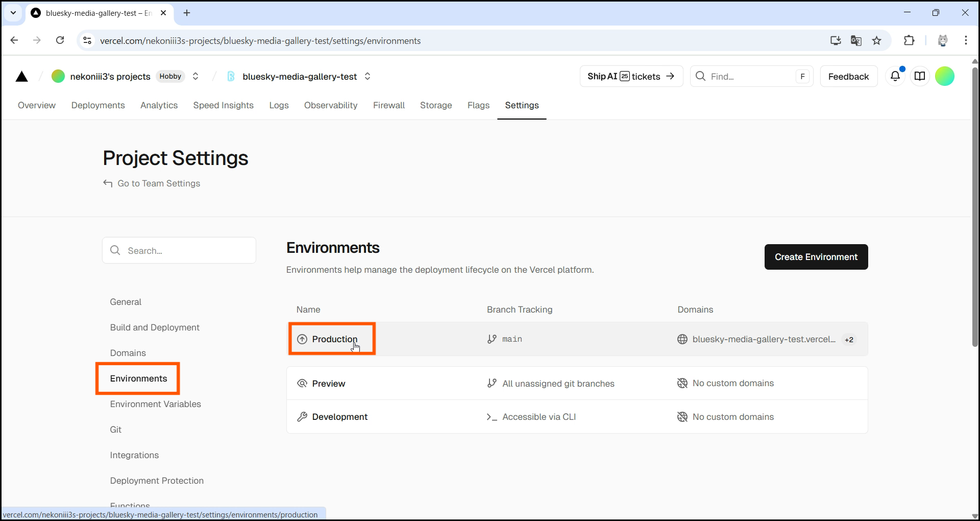Click the Vercel triangle logo
The width and height of the screenshot is (980, 521).
pos(21,77)
